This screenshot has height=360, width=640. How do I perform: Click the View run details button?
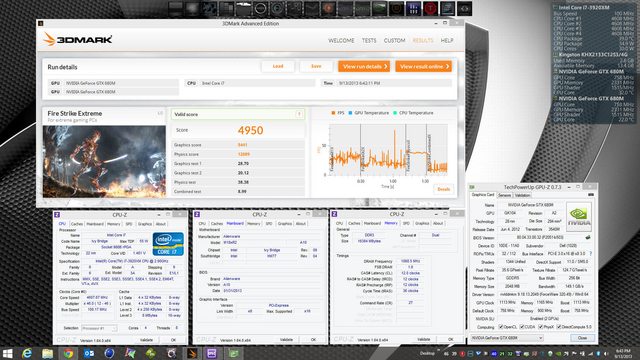(x=364, y=66)
